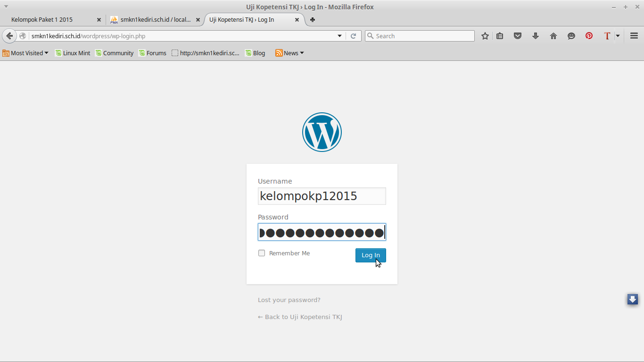Switch to Kelompok Paket 1 2015 tab

[x=53, y=20]
